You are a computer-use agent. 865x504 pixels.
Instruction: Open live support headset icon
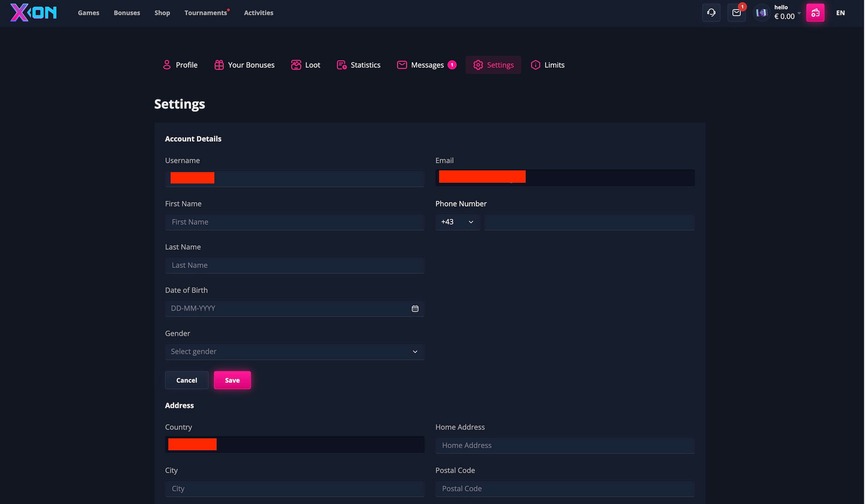(711, 13)
